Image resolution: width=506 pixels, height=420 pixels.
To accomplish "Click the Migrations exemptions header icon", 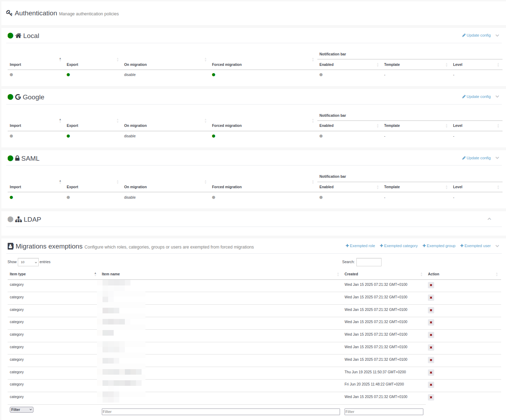I will pyautogui.click(x=11, y=246).
